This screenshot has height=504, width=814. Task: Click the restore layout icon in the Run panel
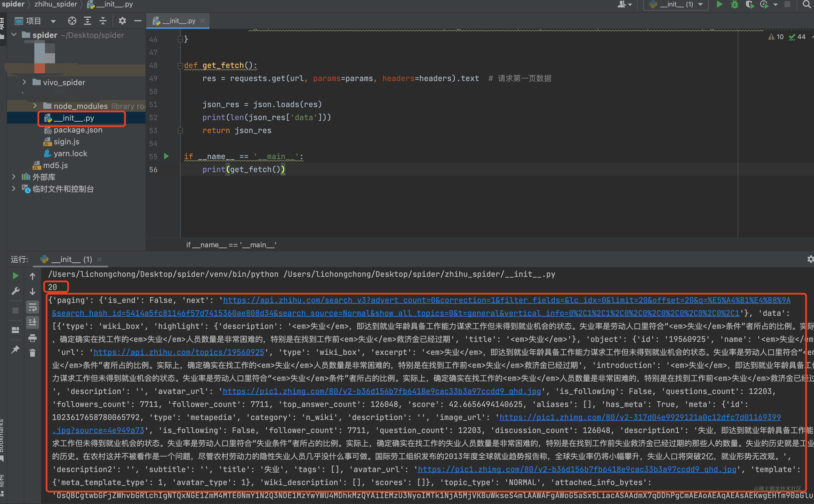coord(15,330)
